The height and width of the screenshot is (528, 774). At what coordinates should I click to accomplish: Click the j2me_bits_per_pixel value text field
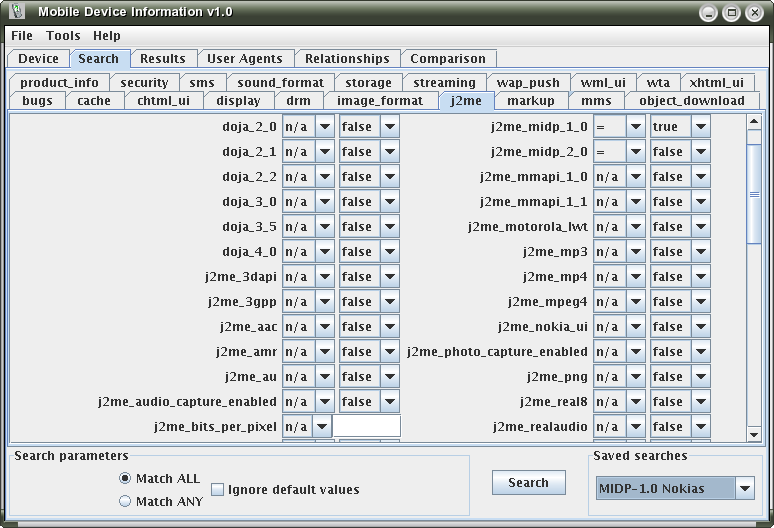pos(367,427)
